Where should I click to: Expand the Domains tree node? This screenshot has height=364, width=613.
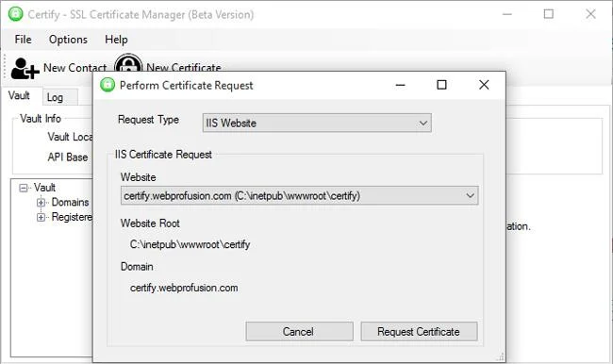[x=41, y=203]
